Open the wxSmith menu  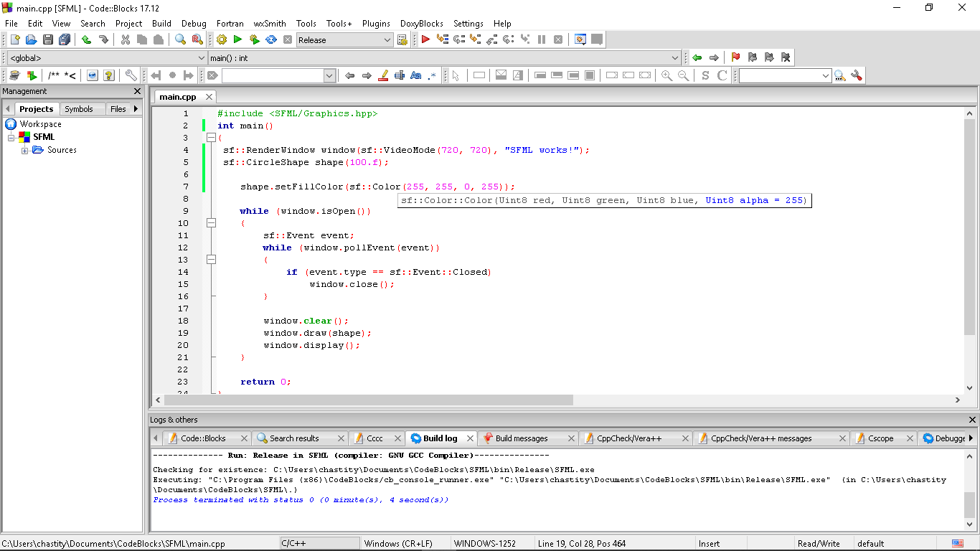click(269, 23)
